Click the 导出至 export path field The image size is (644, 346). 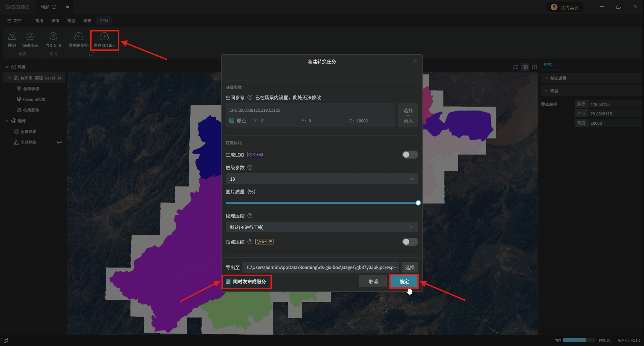[x=321, y=268]
